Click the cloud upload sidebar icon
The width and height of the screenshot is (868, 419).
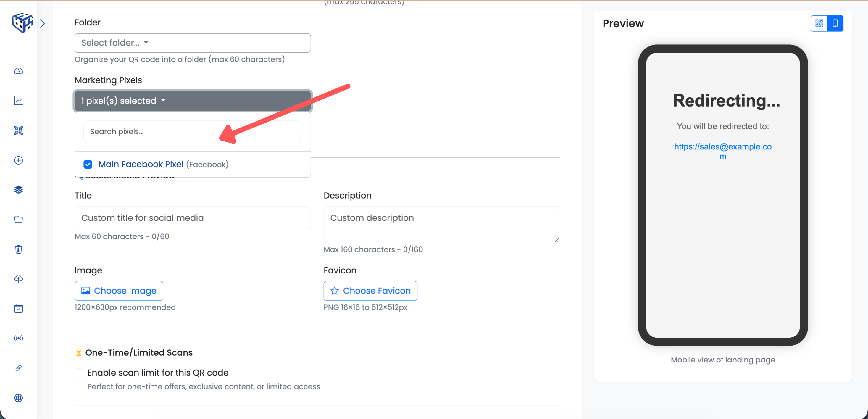pyautogui.click(x=19, y=279)
